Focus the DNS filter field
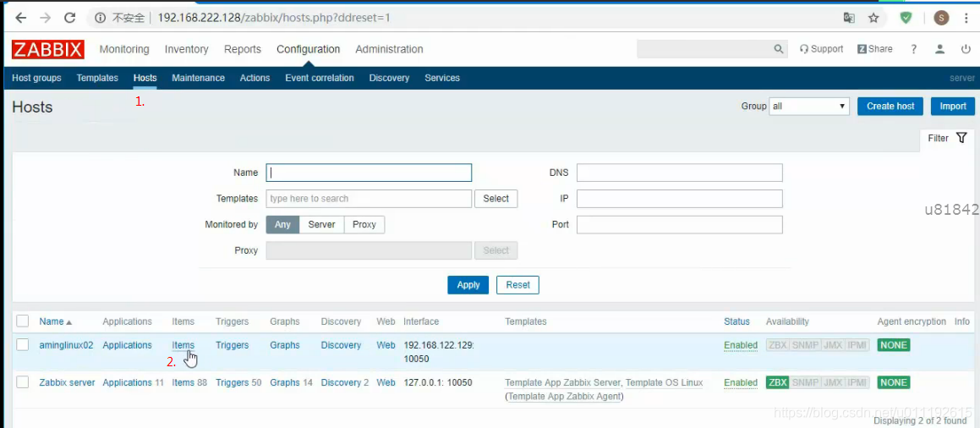The height and width of the screenshot is (428, 980). (679, 173)
